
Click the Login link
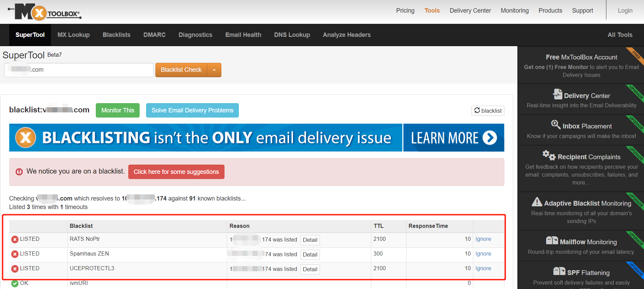click(625, 11)
